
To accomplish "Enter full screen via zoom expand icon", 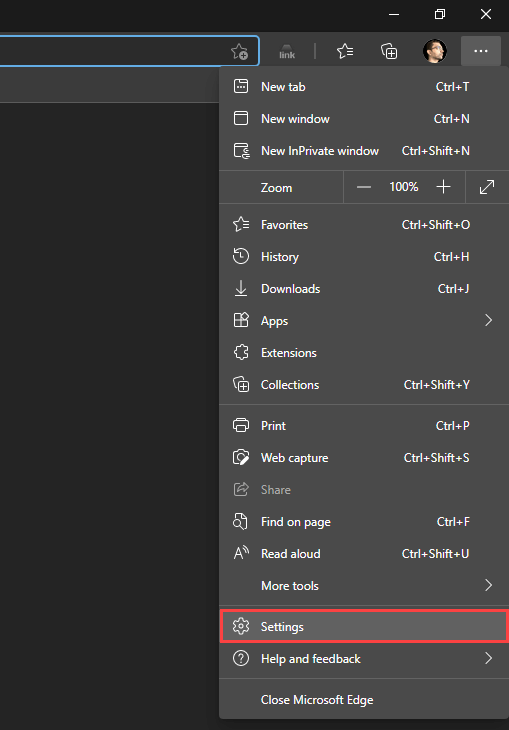I will point(487,187).
